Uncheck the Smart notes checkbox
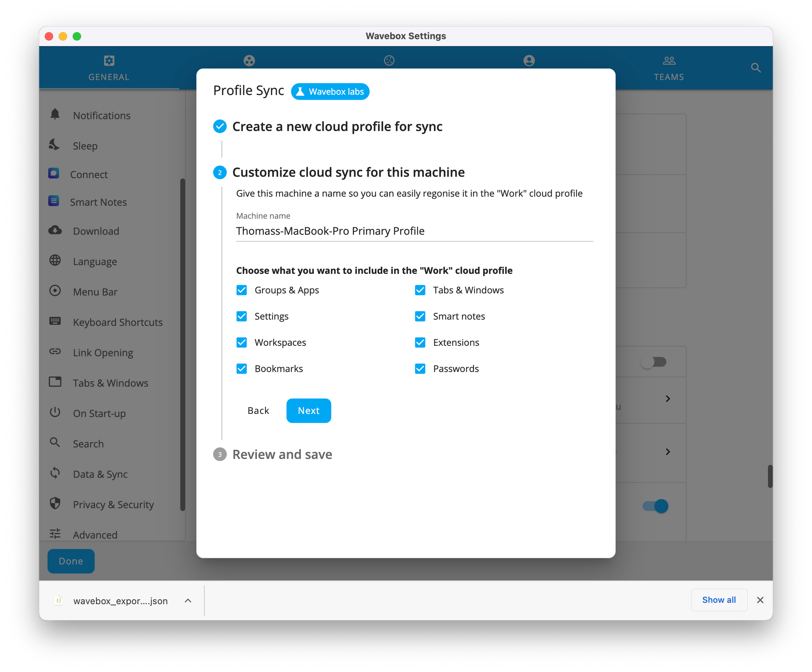Viewport: 812px width, 672px height. (420, 317)
